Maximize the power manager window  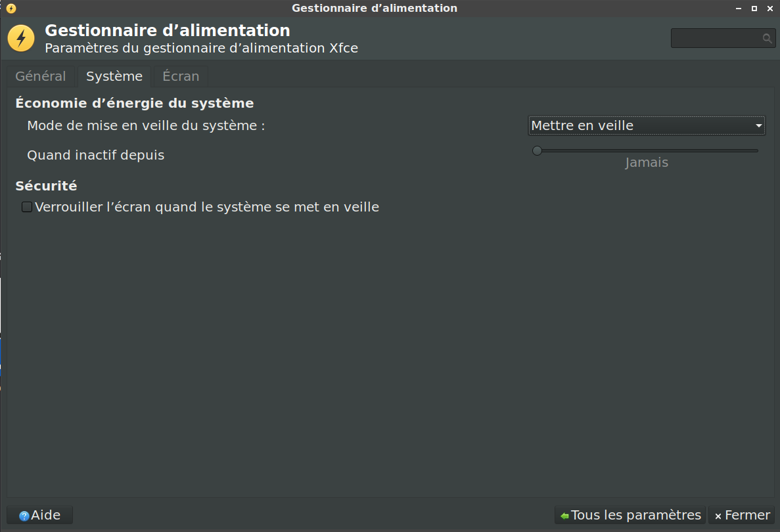(x=754, y=9)
